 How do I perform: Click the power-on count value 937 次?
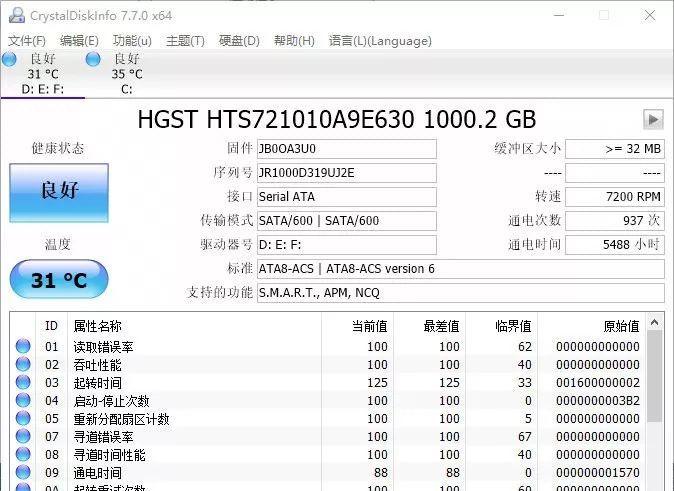[615, 221]
